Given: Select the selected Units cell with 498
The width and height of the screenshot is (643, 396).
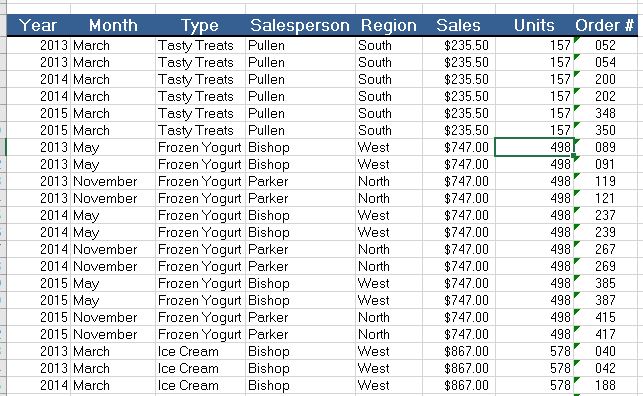Looking at the screenshot, I should click(x=534, y=147).
